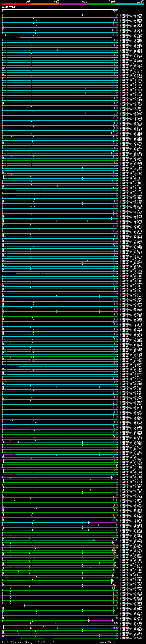Viewport: 146px width, 644px height.
Task: Click label UniRef100_Q6L4F8
Action: [131, 357]
